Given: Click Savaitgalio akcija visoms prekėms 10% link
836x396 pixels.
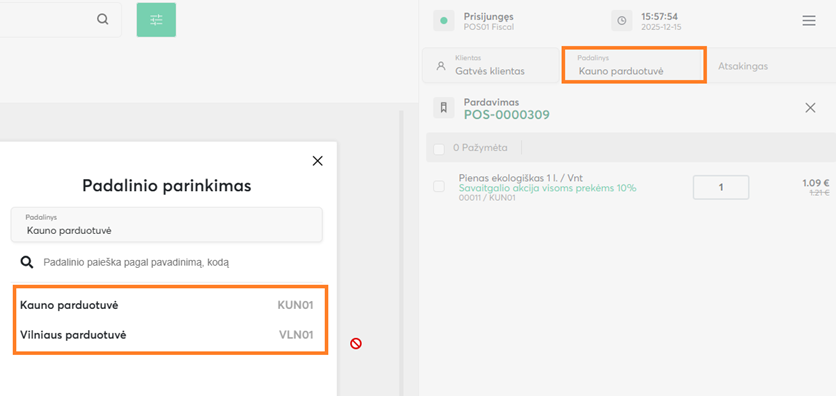Looking at the screenshot, I should (x=547, y=188).
